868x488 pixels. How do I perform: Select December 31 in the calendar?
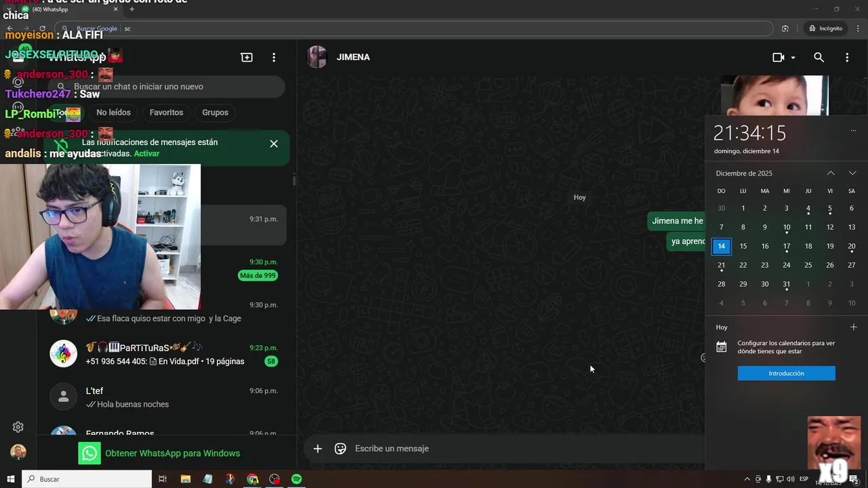787,284
